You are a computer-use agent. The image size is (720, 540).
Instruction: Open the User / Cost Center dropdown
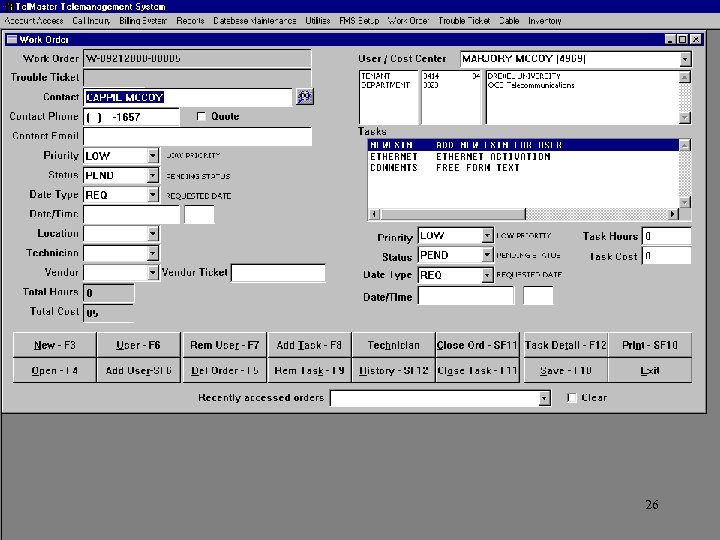685,59
